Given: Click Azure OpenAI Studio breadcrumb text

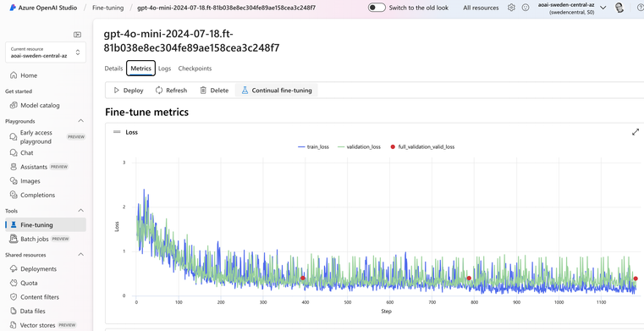Looking at the screenshot, I should (47, 8).
